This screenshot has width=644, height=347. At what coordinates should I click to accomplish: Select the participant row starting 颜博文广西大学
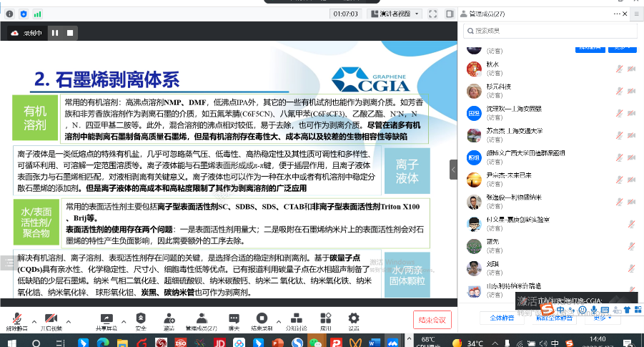coord(550,157)
